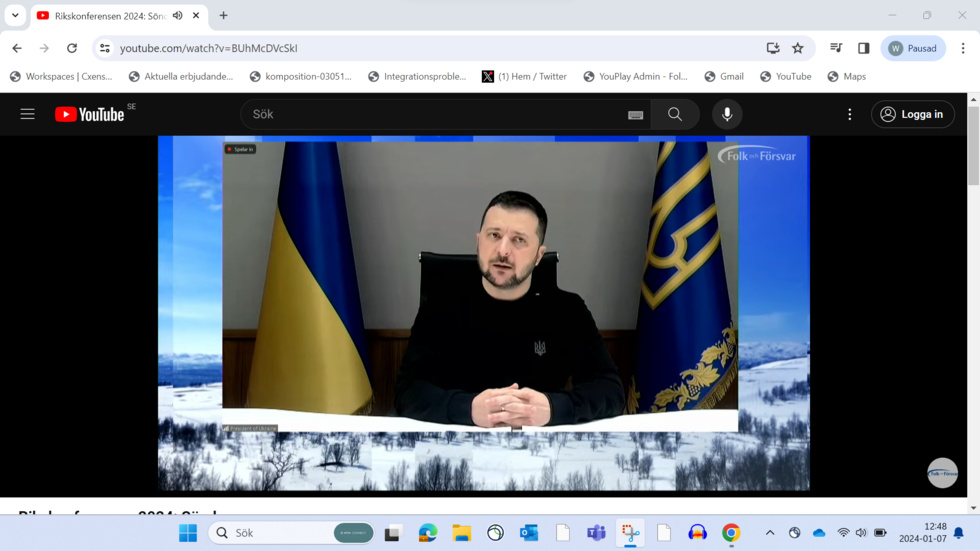Open the komposition-03051 bookmark
The height and width of the screenshot is (551, 980).
(301, 76)
